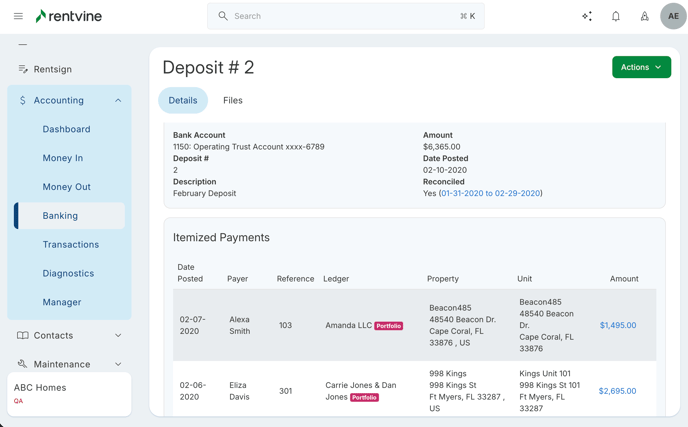
Task: Click the AI sparkle icon
Action: pos(587,16)
